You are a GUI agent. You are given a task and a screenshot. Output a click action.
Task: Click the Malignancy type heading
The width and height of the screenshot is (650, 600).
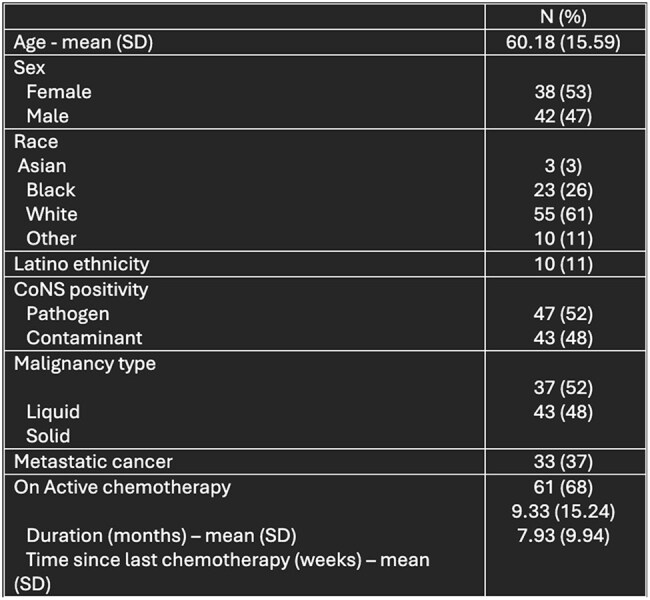pos(85,364)
